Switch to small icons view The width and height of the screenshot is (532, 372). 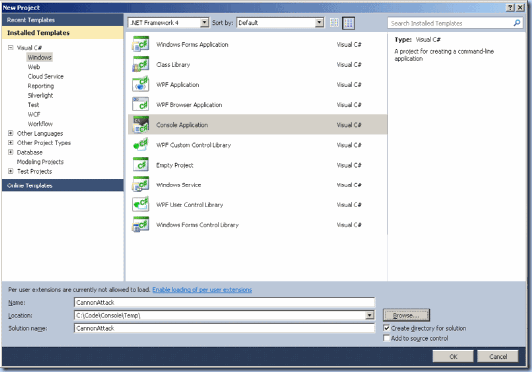[334, 23]
